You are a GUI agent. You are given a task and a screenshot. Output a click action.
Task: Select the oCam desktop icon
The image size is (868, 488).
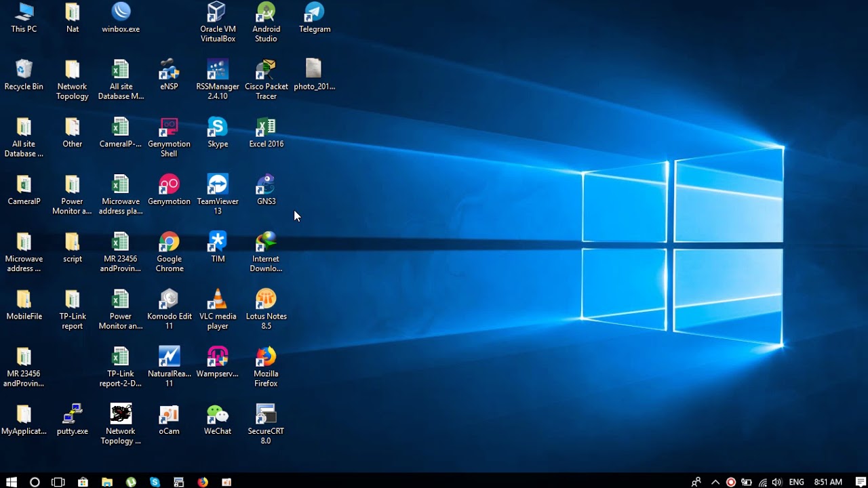[169, 420]
